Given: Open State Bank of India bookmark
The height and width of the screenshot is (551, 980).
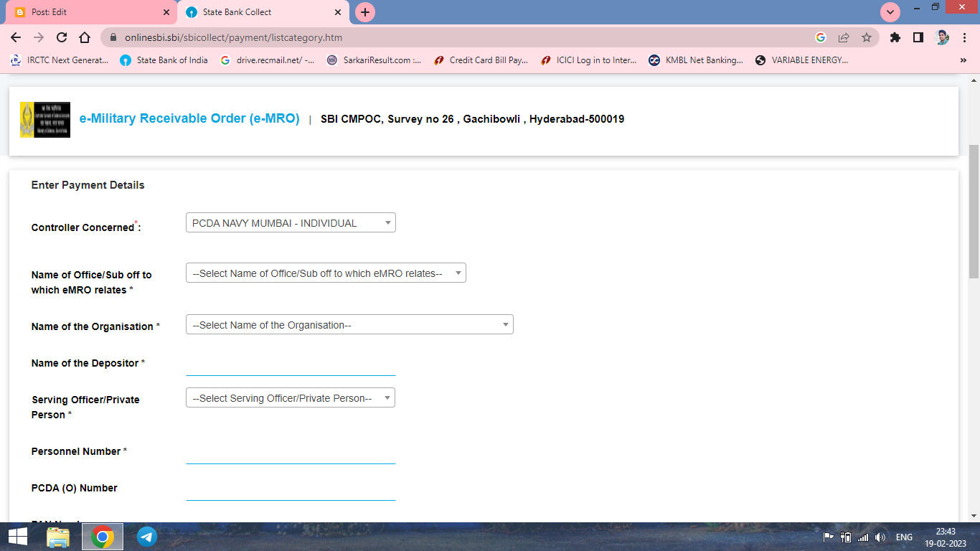Looking at the screenshot, I should pos(164,60).
